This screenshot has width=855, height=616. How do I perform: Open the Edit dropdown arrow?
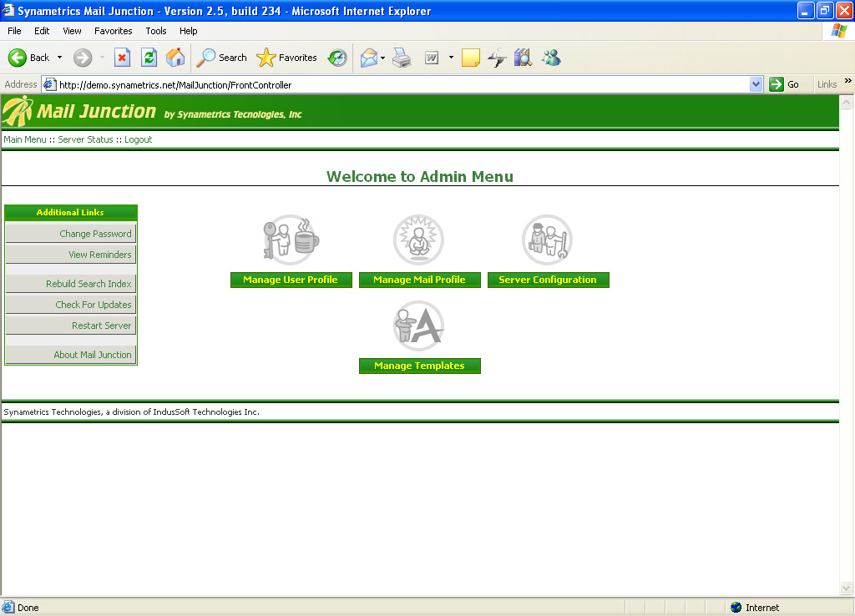(451, 58)
